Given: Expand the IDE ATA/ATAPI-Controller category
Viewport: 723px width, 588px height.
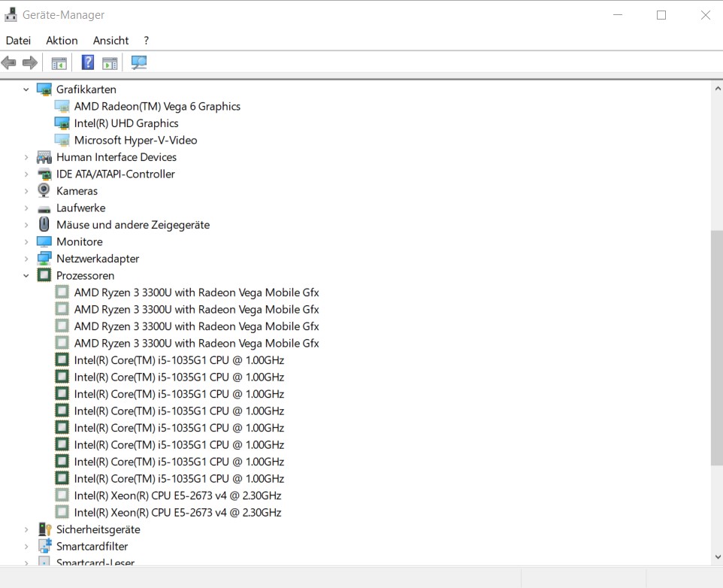Looking at the screenshot, I should point(26,174).
